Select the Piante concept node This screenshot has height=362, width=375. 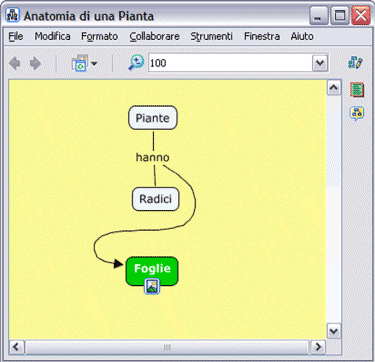coord(153,118)
